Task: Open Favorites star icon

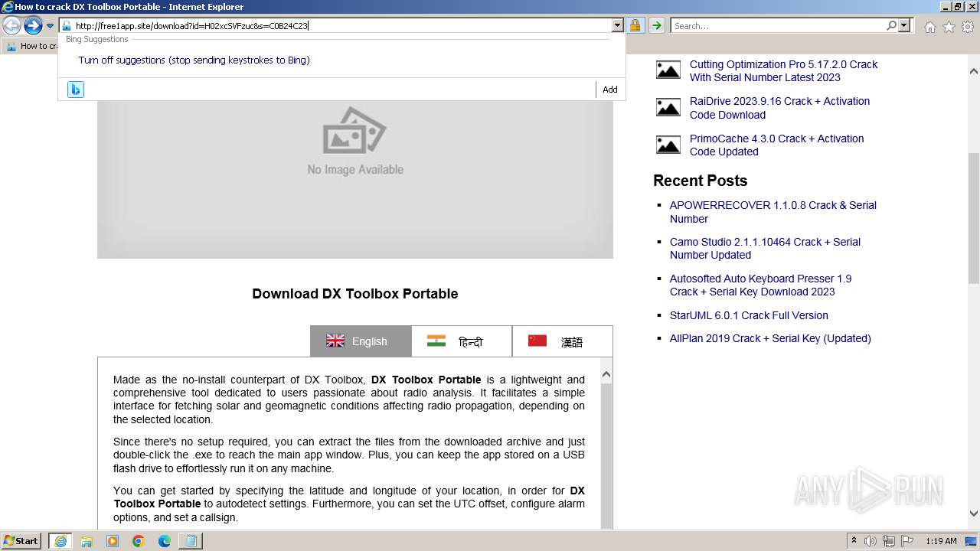Action: tap(949, 27)
